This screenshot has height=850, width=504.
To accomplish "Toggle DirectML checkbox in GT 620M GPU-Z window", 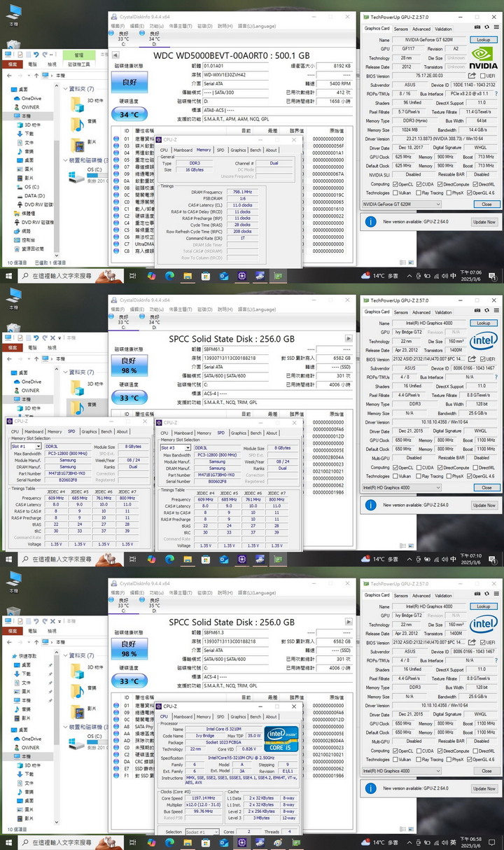I will click(476, 184).
